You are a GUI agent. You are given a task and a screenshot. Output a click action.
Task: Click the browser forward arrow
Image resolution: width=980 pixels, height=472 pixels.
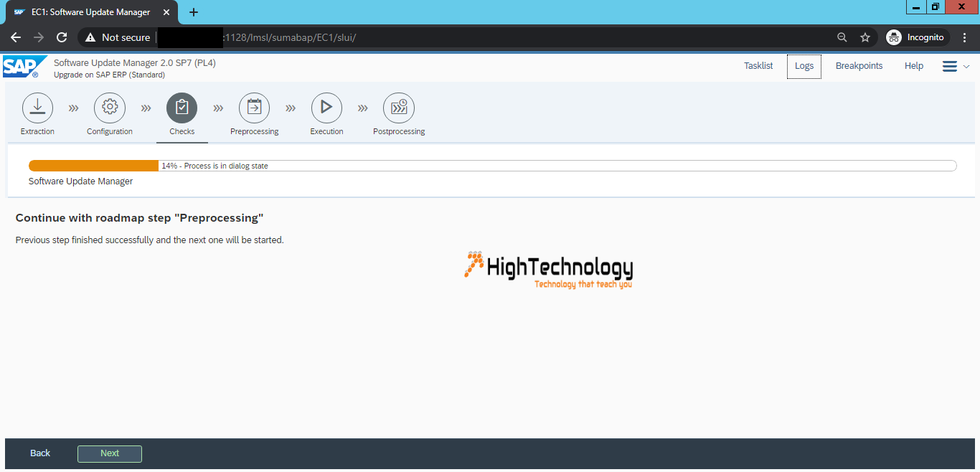pos(39,37)
